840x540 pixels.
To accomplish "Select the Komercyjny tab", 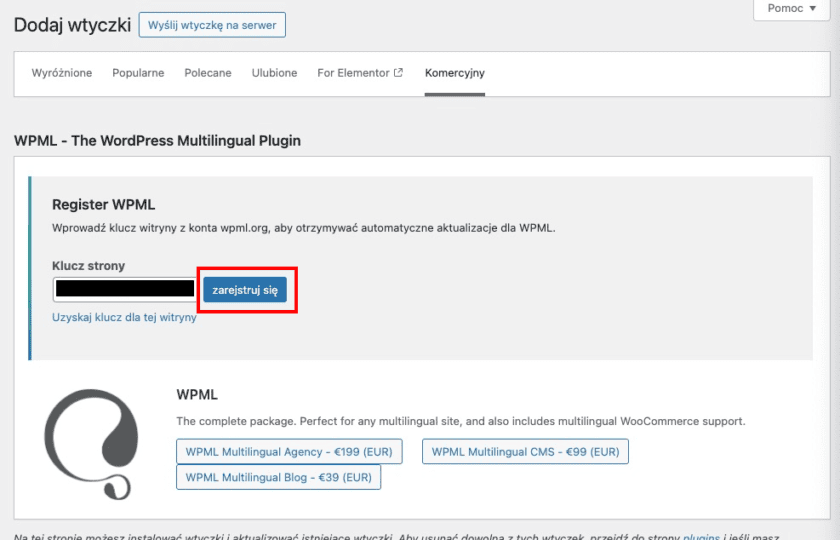I will (x=455, y=73).
